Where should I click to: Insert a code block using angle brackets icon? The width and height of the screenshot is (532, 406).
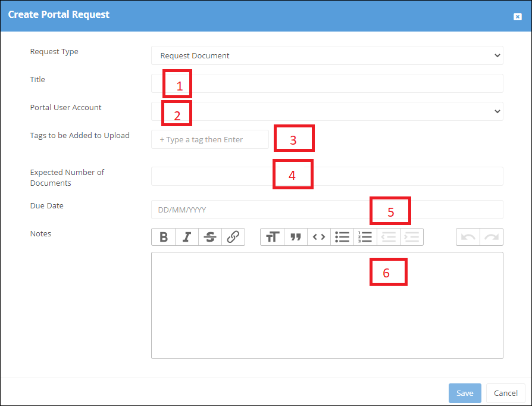(319, 236)
